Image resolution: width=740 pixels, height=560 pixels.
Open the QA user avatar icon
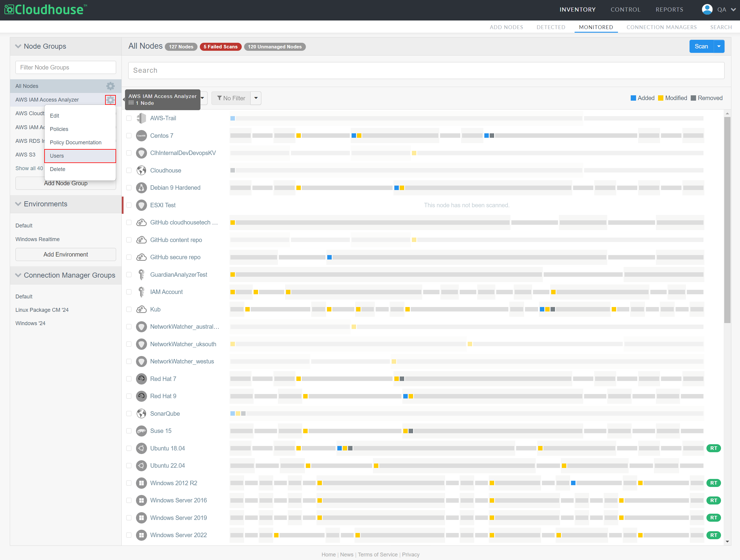pyautogui.click(x=707, y=10)
